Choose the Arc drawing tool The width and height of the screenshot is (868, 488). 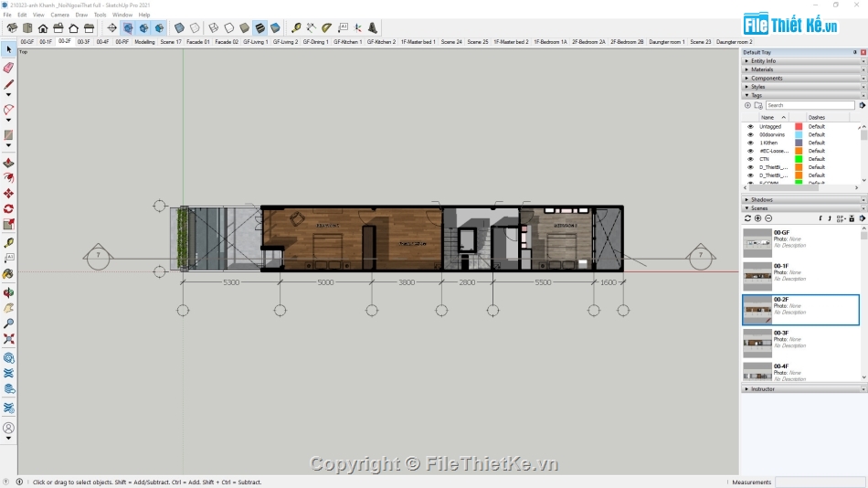8,110
